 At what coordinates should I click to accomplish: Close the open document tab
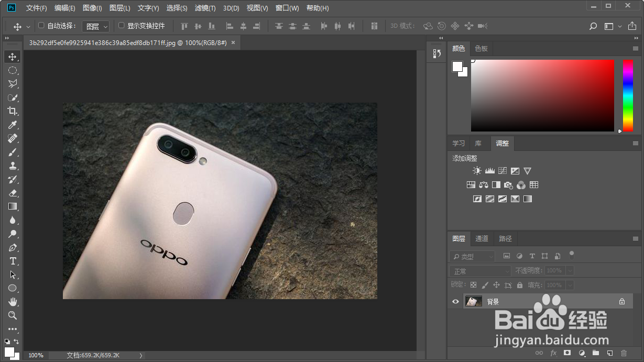(233, 42)
